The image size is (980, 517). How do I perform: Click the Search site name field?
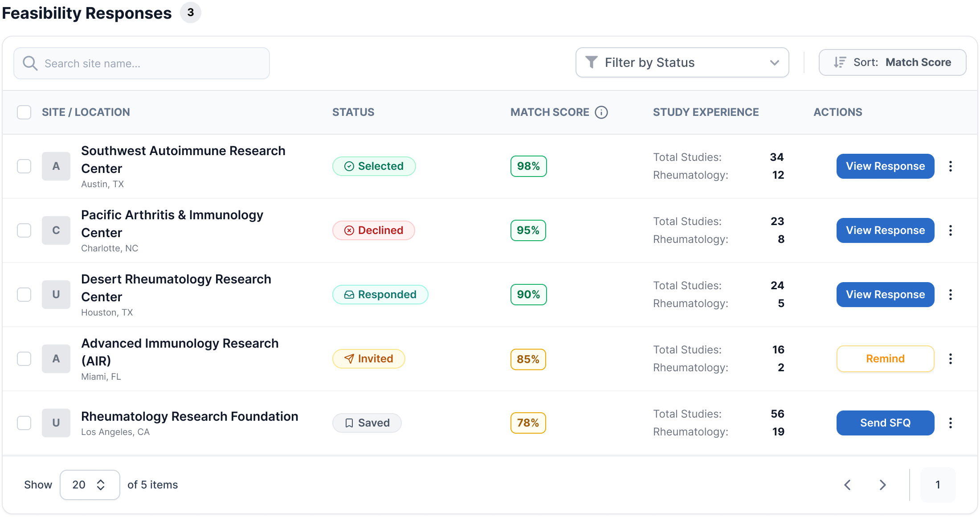point(142,63)
